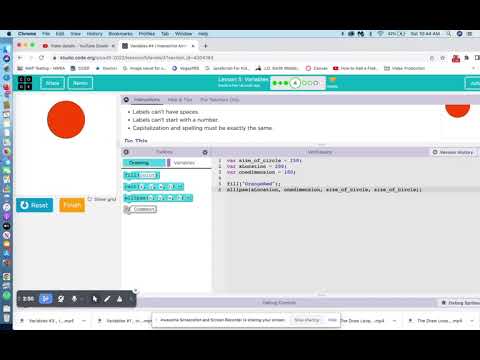This screenshot has width=480, height=360.
Task: Open the For Teachers Only tab
Action: pos(219,100)
